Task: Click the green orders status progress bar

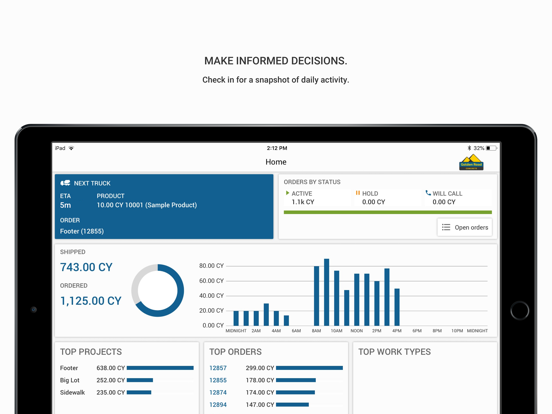Action: pyautogui.click(x=388, y=212)
